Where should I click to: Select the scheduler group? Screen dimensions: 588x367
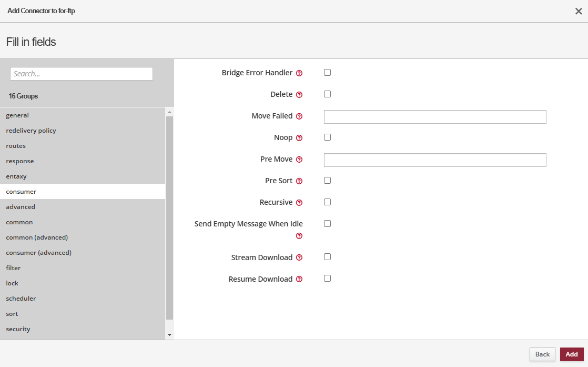click(21, 299)
